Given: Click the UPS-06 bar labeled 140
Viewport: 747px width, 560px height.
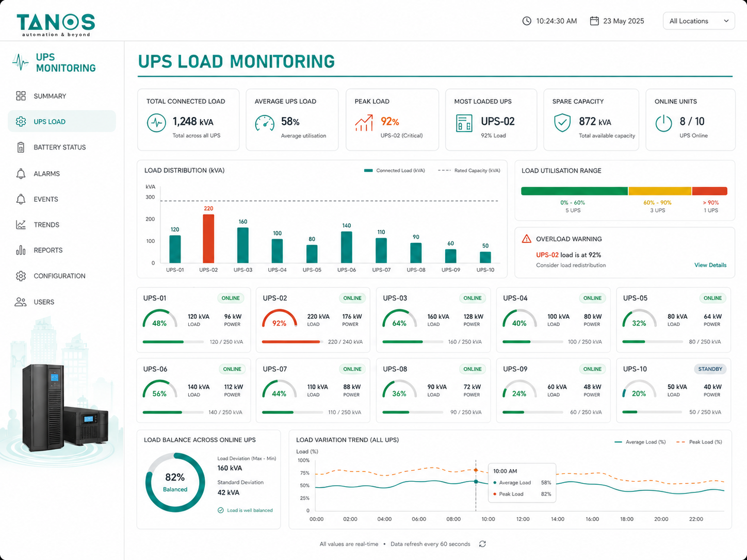Looking at the screenshot, I should (347, 248).
